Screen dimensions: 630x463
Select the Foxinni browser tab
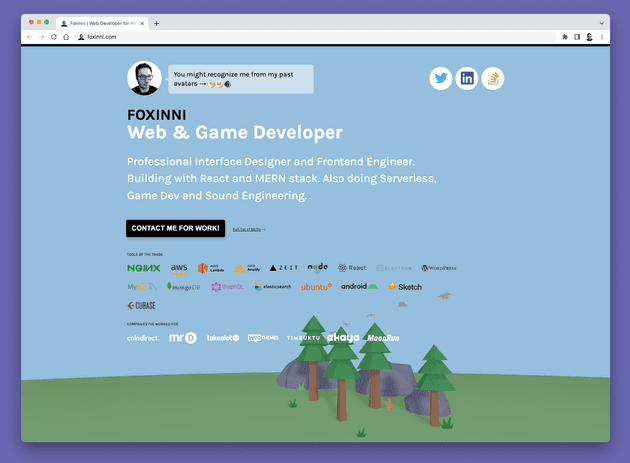[x=100, y=22]
